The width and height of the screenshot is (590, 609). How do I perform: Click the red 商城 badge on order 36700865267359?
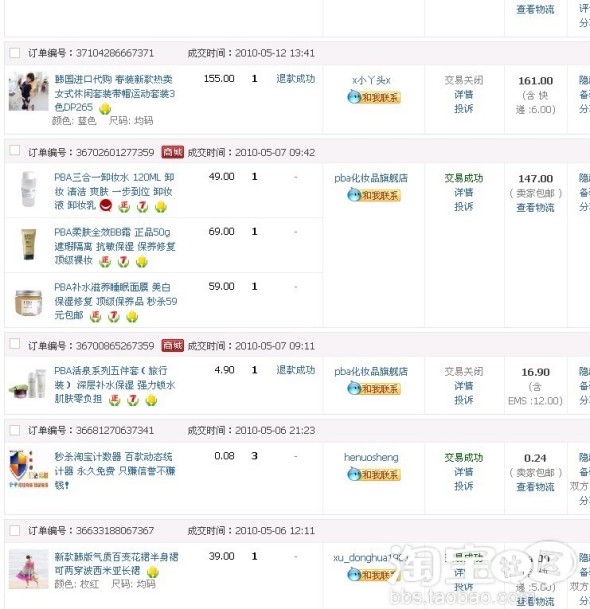172,345
